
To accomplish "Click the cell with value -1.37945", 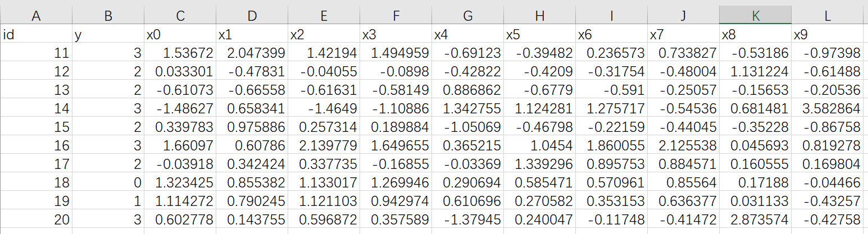I will [x=468, y=219].
